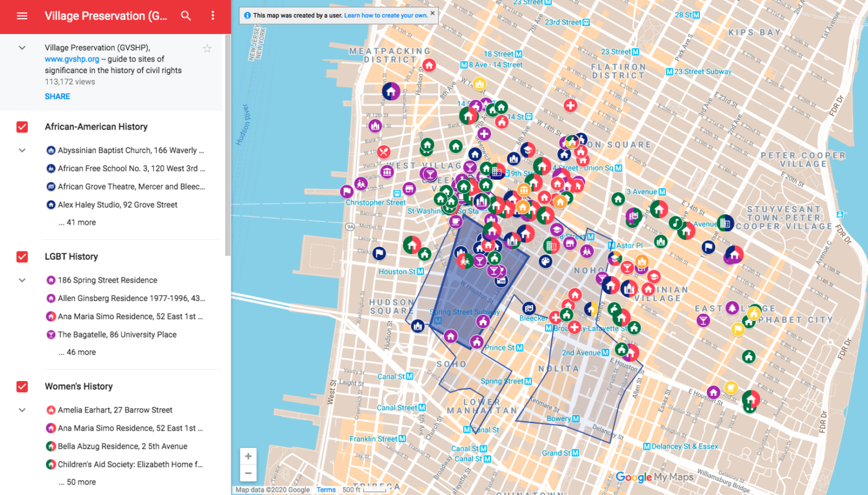The image size is (868, 495).
Task: Open the www.gvshp.org link
Action: (71, 59)
